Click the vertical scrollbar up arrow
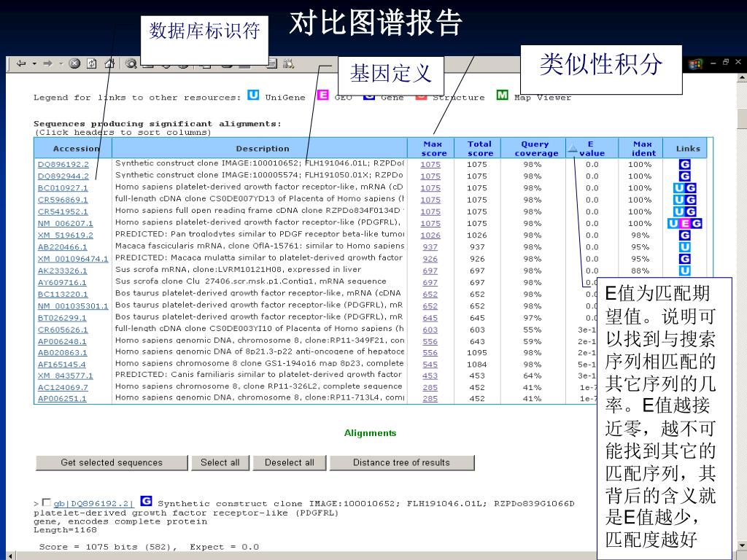Image resolution: width=747 pixels, height=560 pixels. (742, 77)
